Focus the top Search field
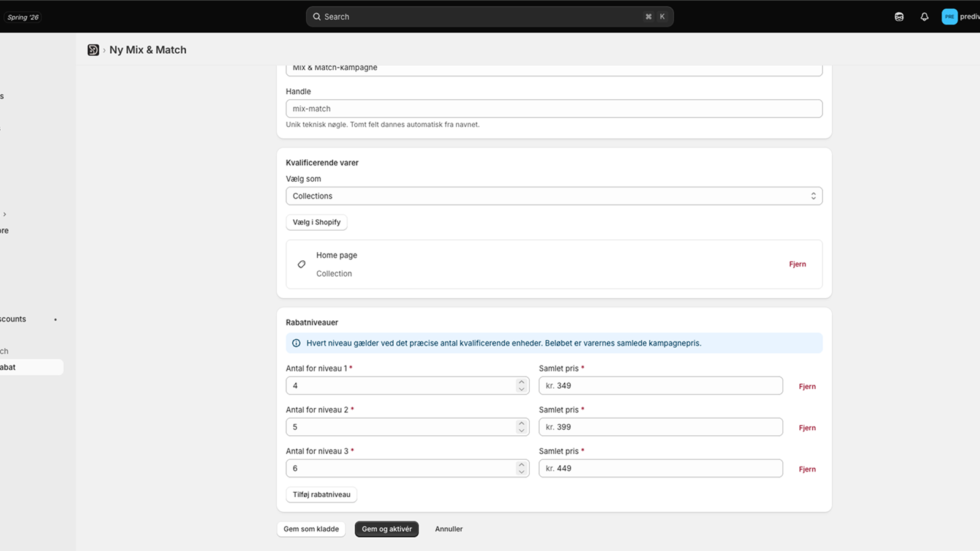 click(x=489, y=17)
